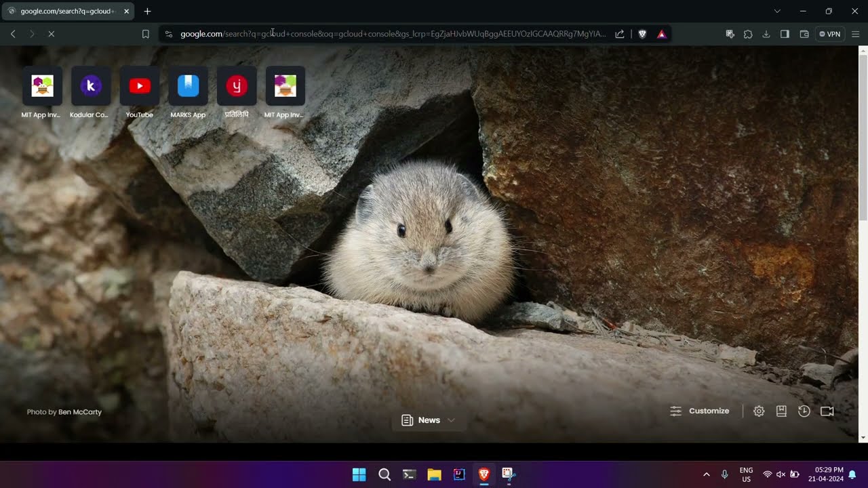Open the extensions puzzle icon
Viewport: 868px width, 488px height.
coord(748,34)
